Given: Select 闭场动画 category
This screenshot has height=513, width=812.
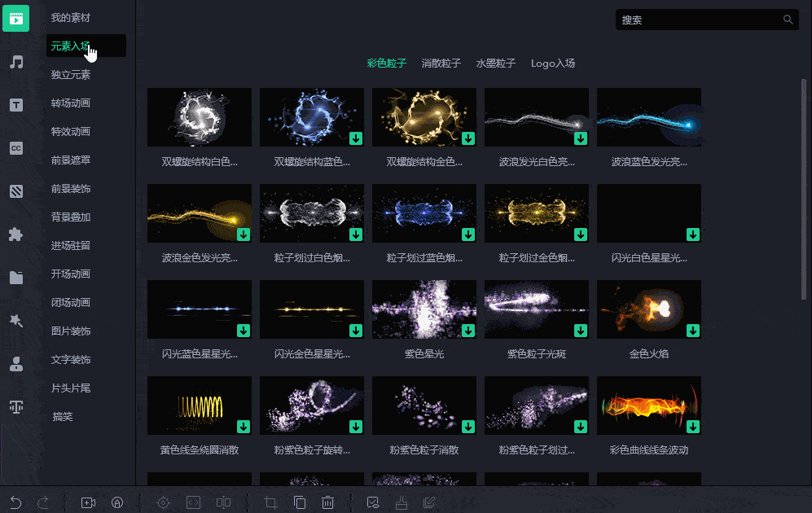Looking at the screenshot, I should [x=71, y=302].
